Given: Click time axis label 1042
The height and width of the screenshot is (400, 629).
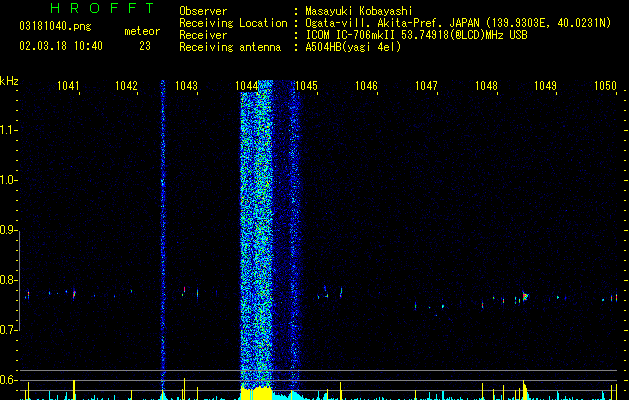Looking at the screenshot, I should tap(126, 86).
